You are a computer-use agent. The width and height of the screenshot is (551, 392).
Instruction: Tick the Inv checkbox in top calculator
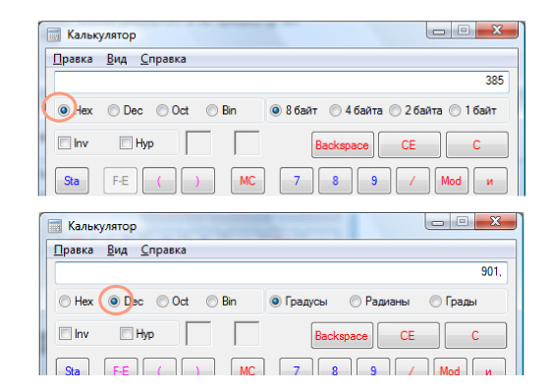coord(64,143)
